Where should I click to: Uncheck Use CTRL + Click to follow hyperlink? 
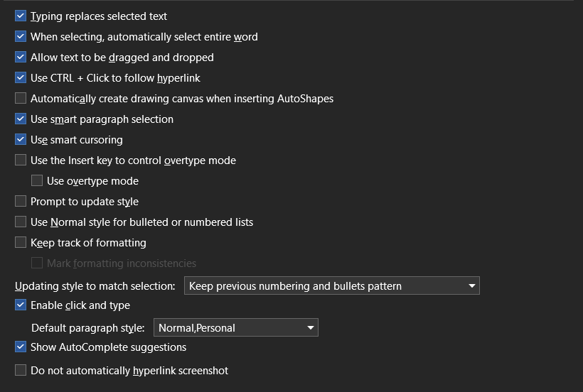pos(21,78)
